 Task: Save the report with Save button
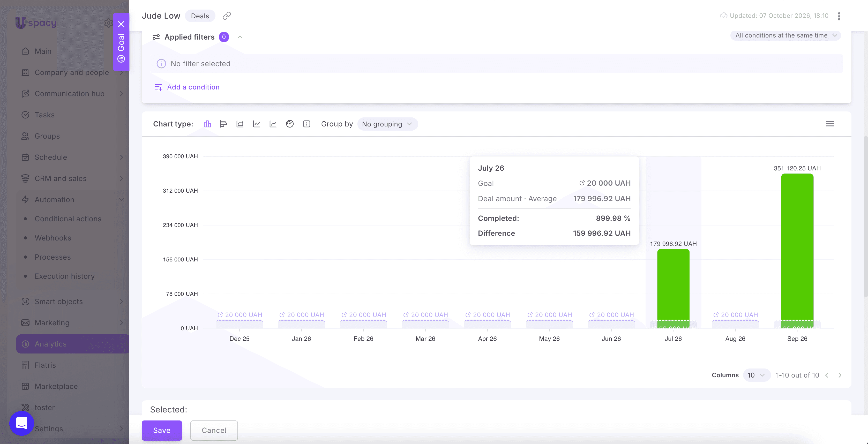(x=162, y=430)
